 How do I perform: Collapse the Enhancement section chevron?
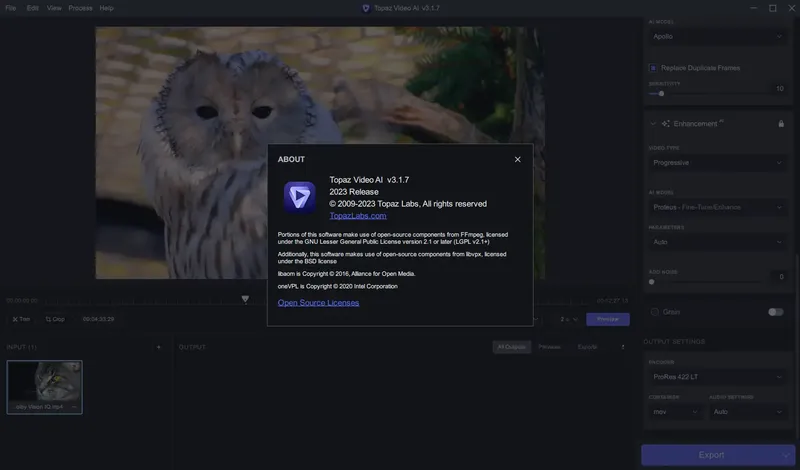(653, 123)
